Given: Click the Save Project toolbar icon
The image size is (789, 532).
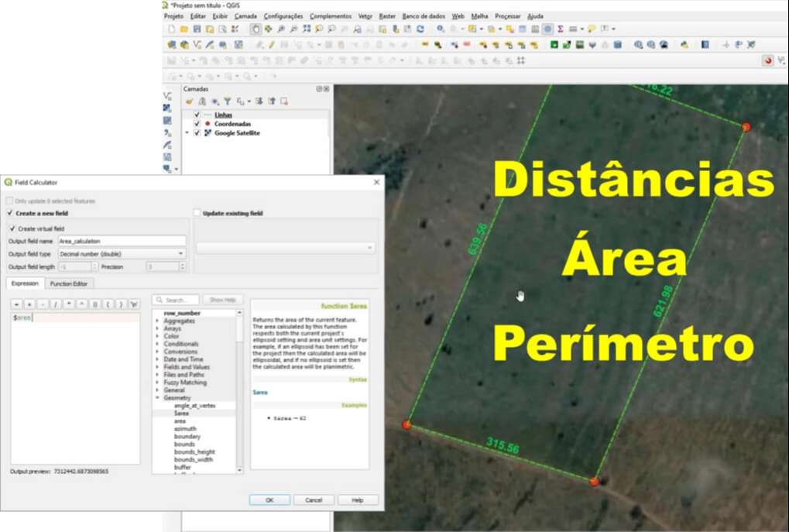Looking at the screenshot, I should pyautogui.click(x=197, y=29).
